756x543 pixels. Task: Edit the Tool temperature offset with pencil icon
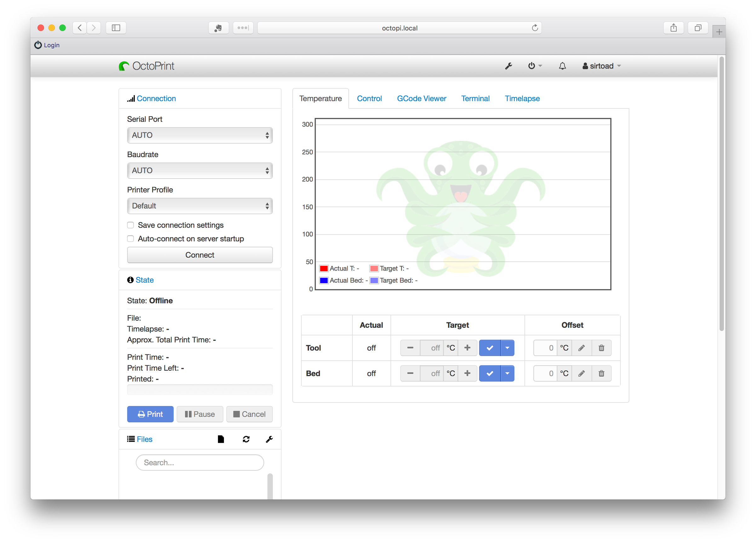(582, 348)
